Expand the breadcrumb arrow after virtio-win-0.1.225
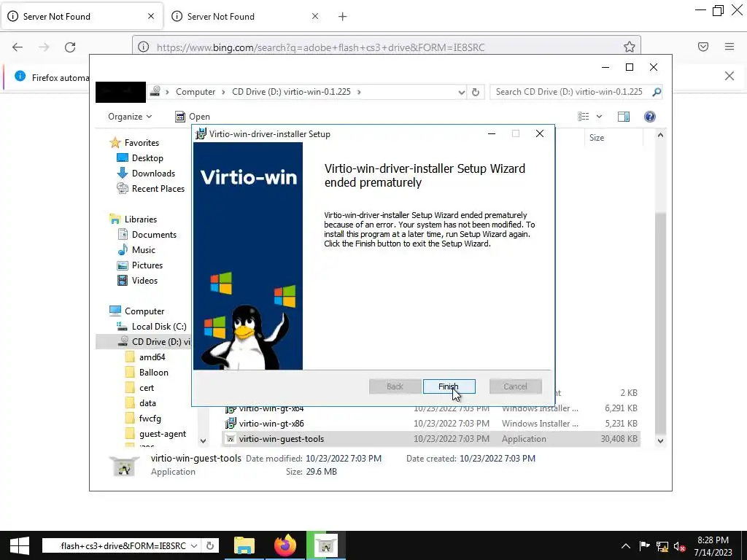Image resolution: width=747 pixels, height=560 pixels. click(359, 92)
